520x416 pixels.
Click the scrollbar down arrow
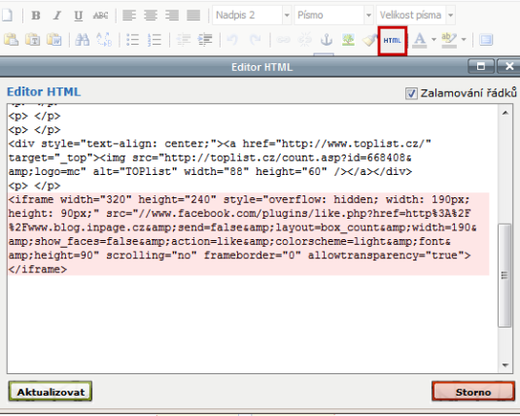(x=505, y=365)
